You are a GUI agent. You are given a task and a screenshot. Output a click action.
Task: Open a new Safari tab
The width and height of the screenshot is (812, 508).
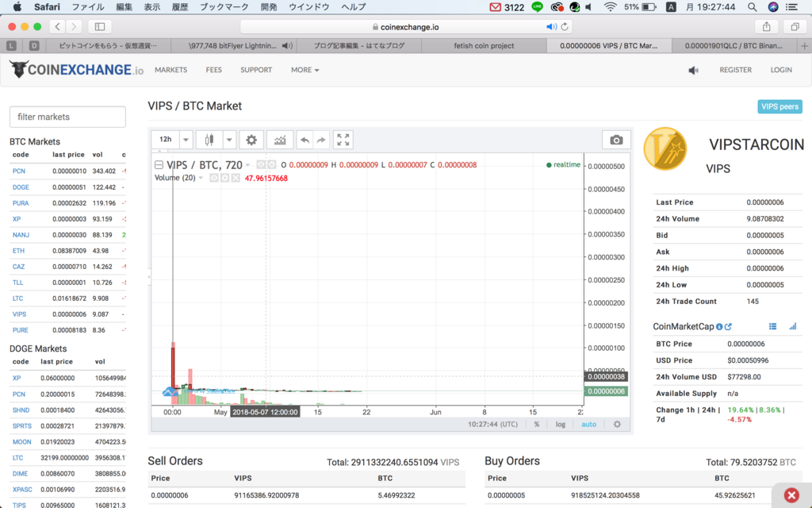pyautogui.click(x=804, y=46)
